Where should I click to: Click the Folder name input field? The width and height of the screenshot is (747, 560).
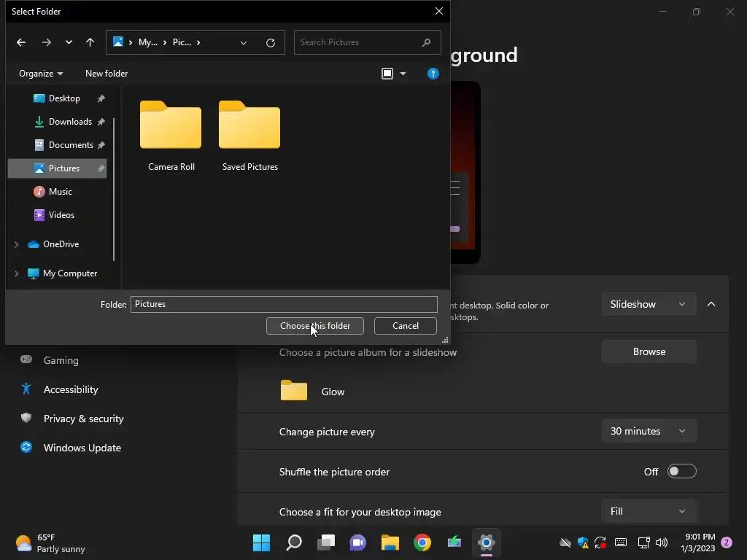[284, 304]
